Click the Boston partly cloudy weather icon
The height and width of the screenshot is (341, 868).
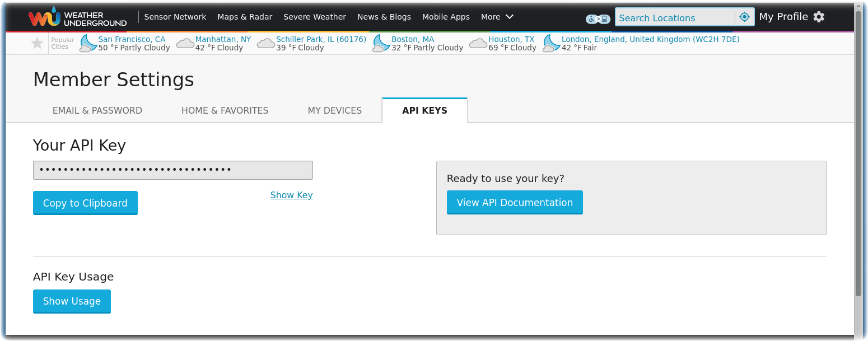coord(381,43)
